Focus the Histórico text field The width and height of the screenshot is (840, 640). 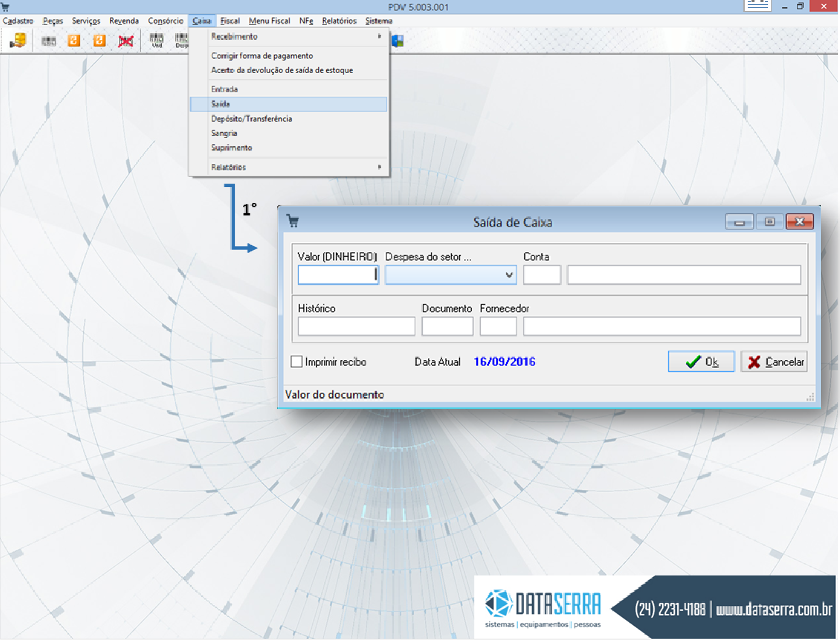[x=356, y=327]
